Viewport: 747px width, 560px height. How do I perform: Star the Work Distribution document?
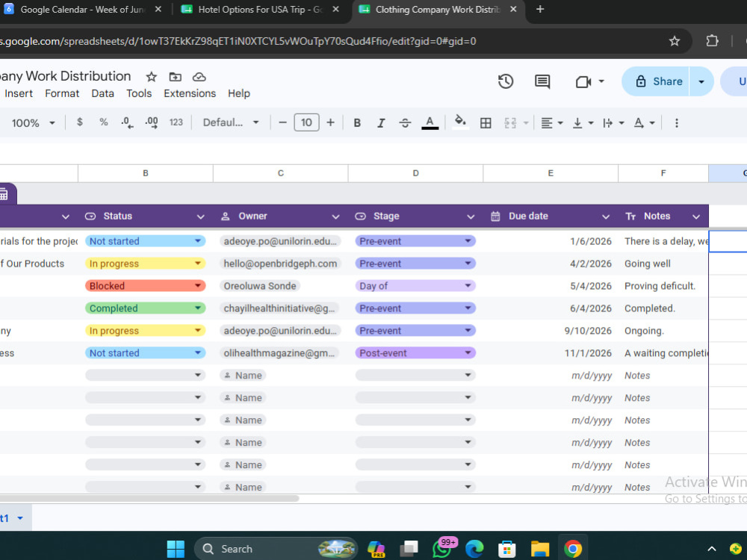[151, 77]
